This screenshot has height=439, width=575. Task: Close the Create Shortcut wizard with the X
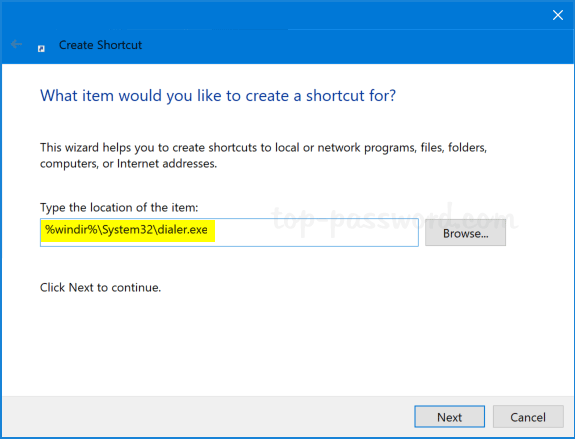[x=558, y=15]
